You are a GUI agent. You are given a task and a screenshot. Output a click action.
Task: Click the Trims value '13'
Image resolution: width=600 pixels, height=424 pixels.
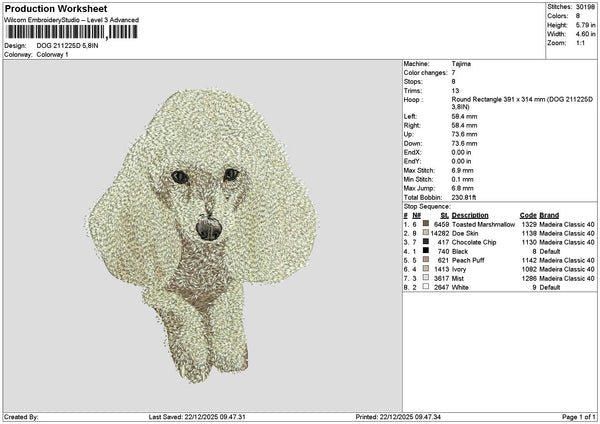(455, 91)
